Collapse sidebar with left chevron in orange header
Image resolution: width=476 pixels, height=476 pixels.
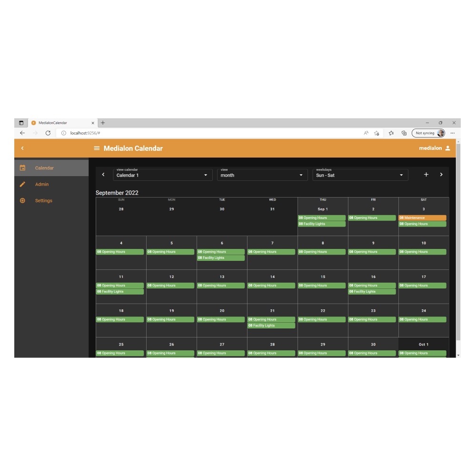point(22,148)
